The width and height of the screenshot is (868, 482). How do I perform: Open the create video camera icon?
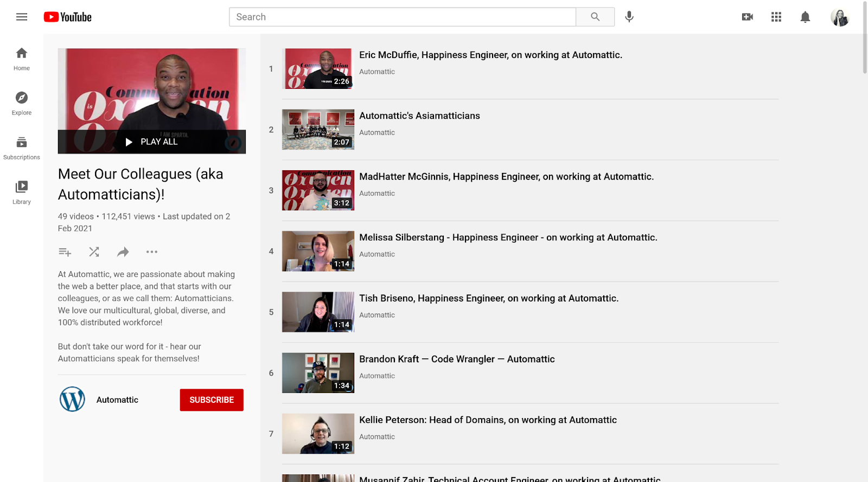[748, 17]
